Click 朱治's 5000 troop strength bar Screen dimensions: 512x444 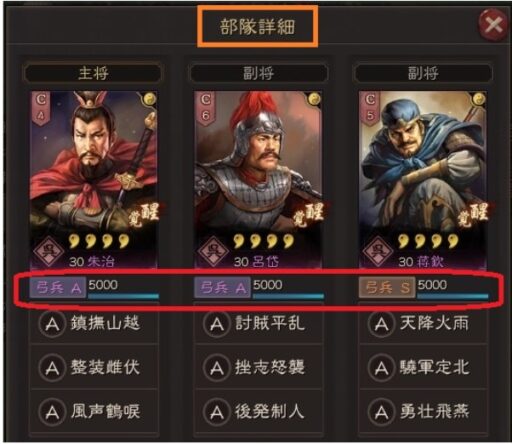[123, 289]
